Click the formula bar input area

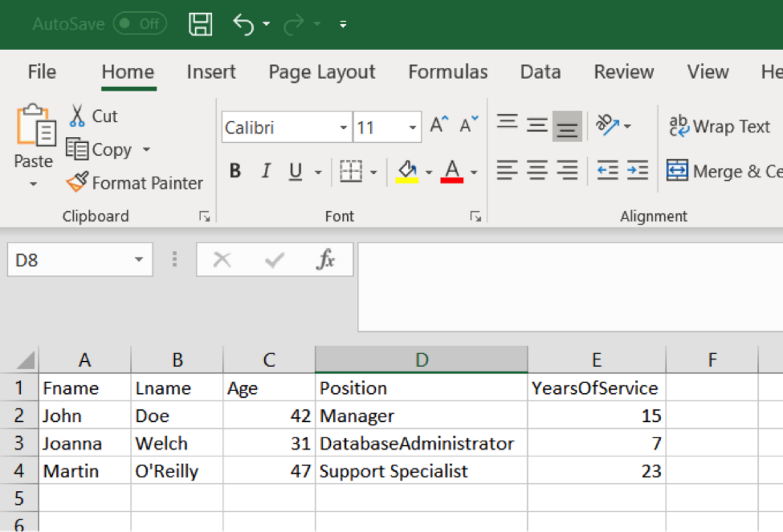pyautogui.click(x=570, y=287)
